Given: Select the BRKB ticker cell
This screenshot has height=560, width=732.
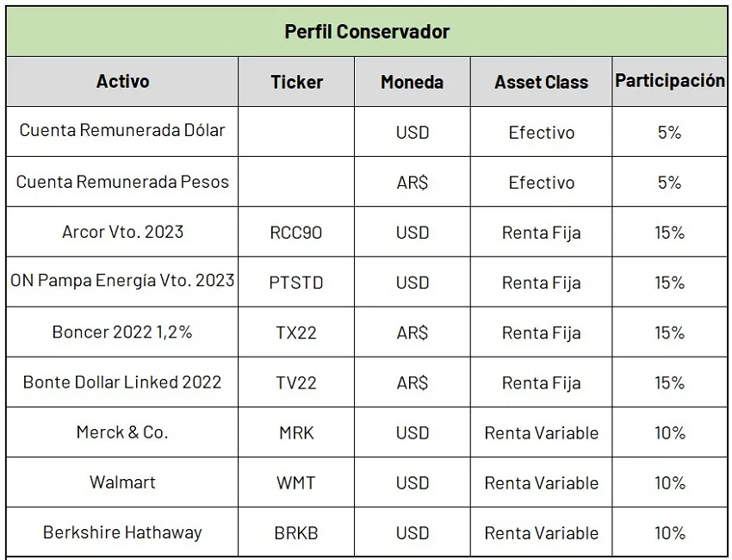Looking at the screenshot, I should 296,533.
